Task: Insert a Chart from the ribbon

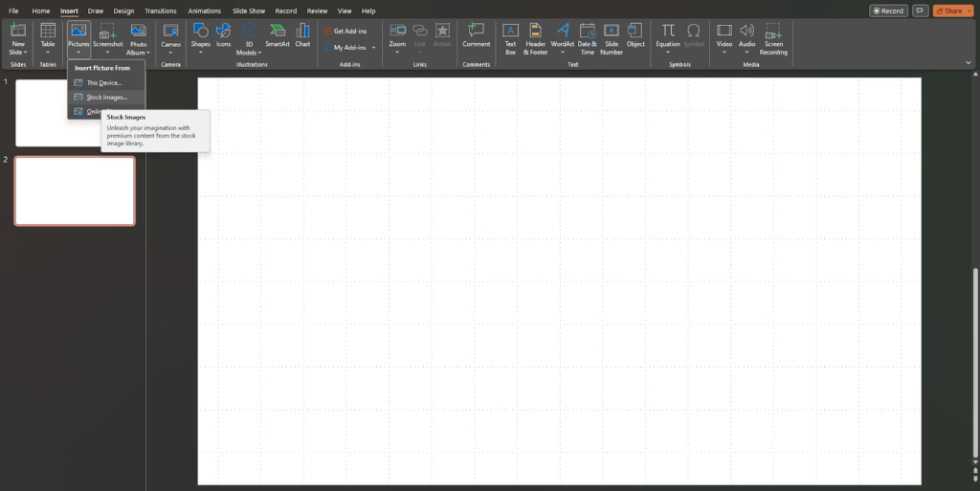Action: [302, 36]
